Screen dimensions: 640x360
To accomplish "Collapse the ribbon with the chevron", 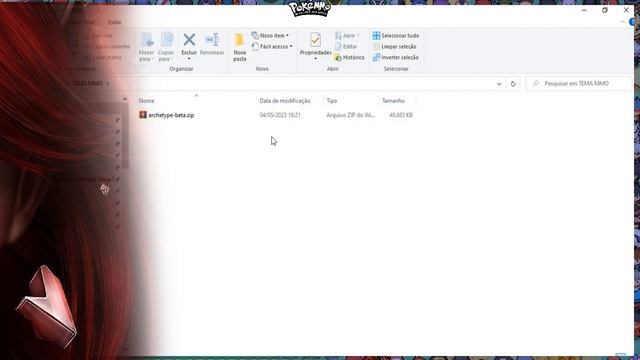I will point(622,22).
